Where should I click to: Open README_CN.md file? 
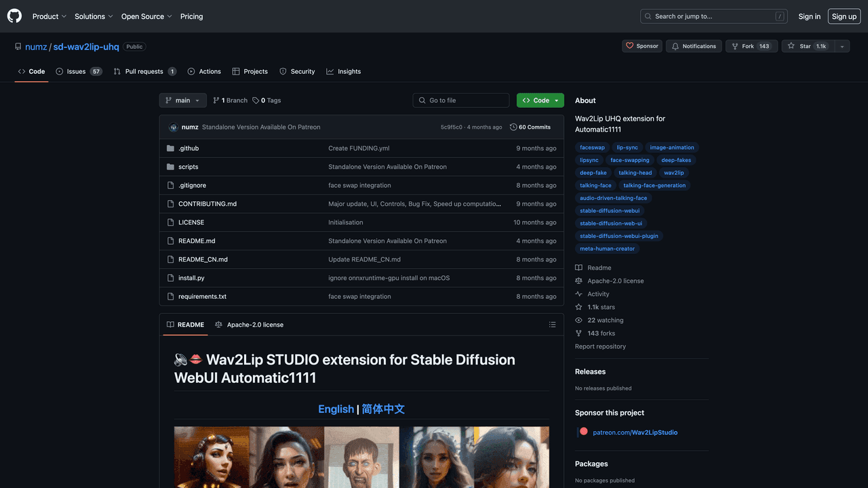coord(203,260)
